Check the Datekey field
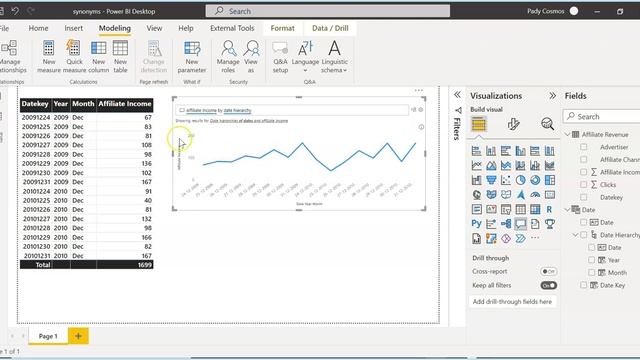The height and width of the screenshot is (360, 640). click(x=584, y=197)
